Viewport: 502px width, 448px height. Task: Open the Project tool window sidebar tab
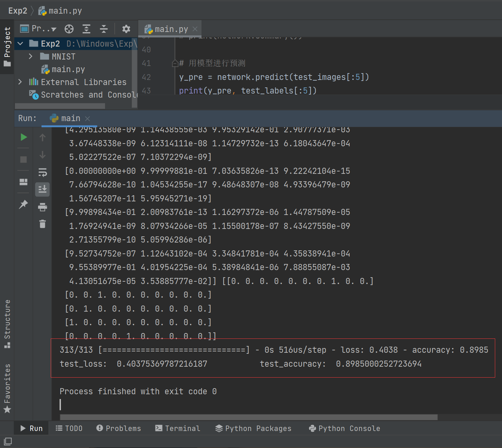(7, 47)
